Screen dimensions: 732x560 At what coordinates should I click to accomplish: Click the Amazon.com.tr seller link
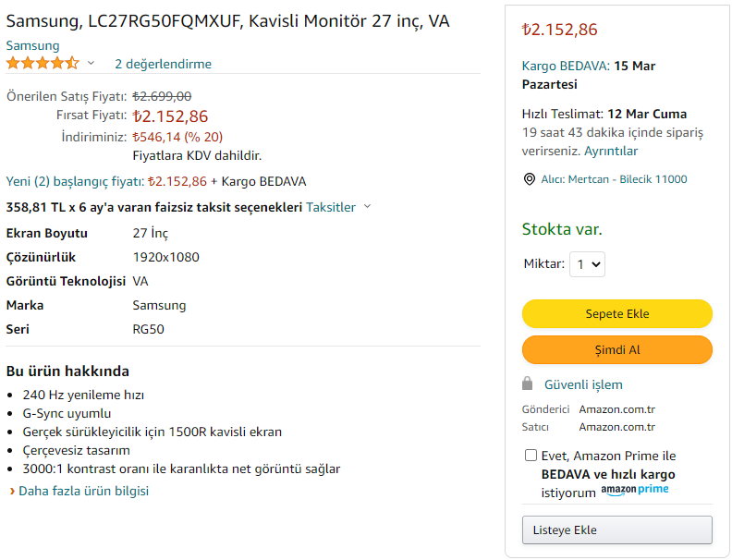[x=616, y=427]
